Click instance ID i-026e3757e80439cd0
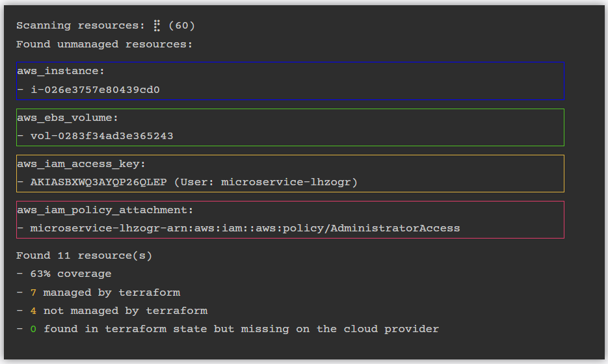 (95, 90)
